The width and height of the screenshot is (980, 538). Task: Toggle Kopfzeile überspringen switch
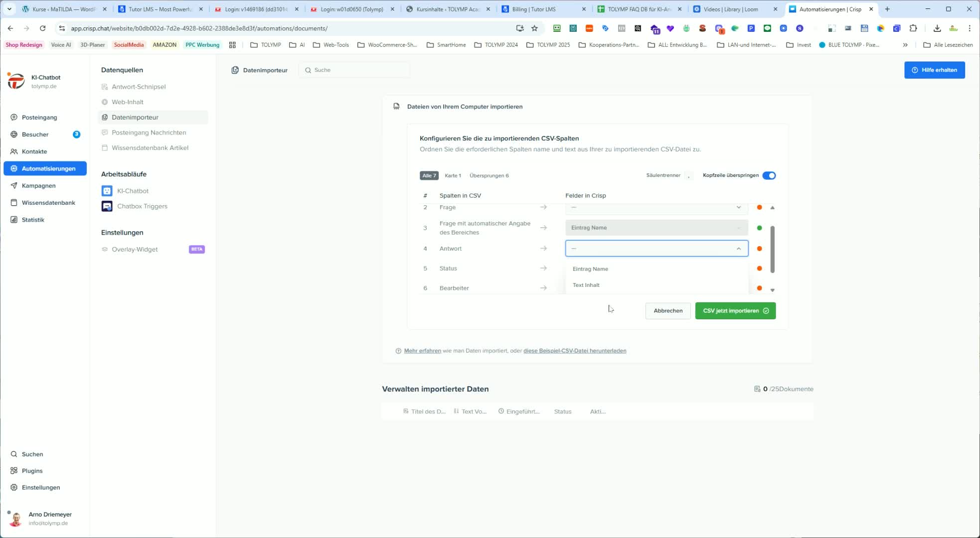pos(769,175)
